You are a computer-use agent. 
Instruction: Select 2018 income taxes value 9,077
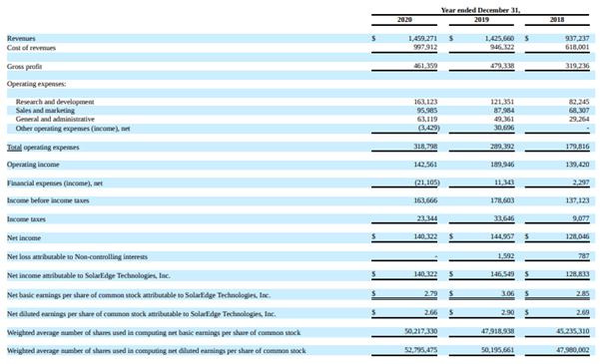point(581,218)
